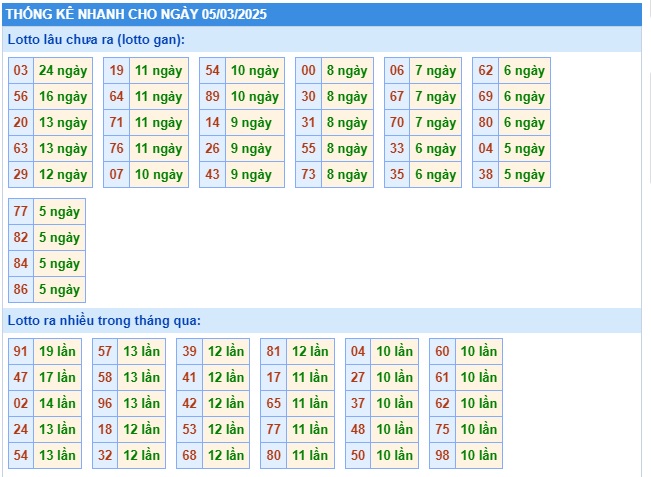Click '10 lần' next to number 48
The image size is (651, 477).
[394, 429]
